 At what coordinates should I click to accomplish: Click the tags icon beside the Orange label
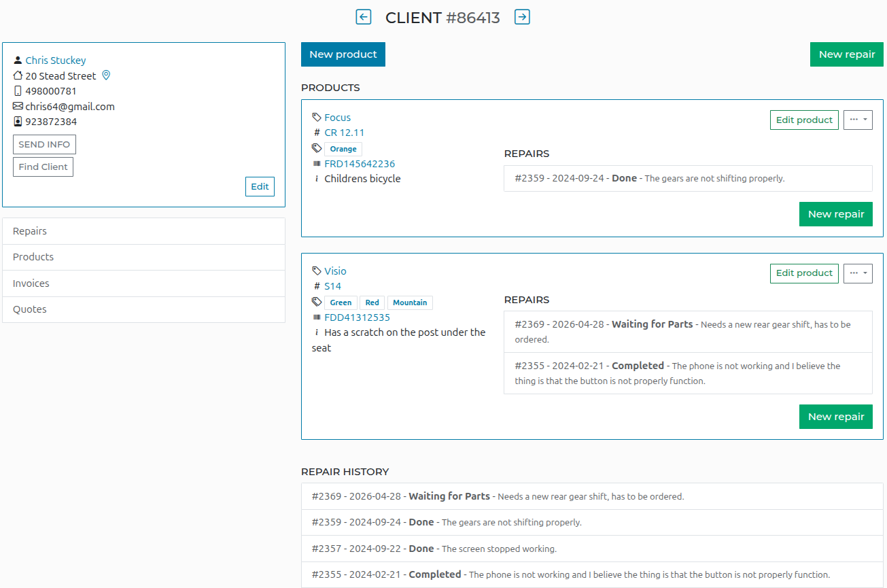tap(317, 148)
